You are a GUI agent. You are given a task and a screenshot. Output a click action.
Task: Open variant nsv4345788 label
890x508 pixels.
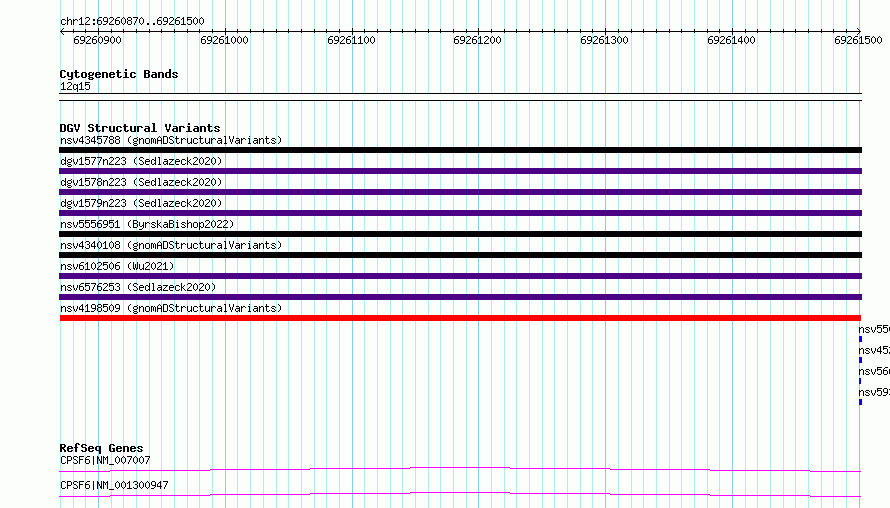(171, 140)
